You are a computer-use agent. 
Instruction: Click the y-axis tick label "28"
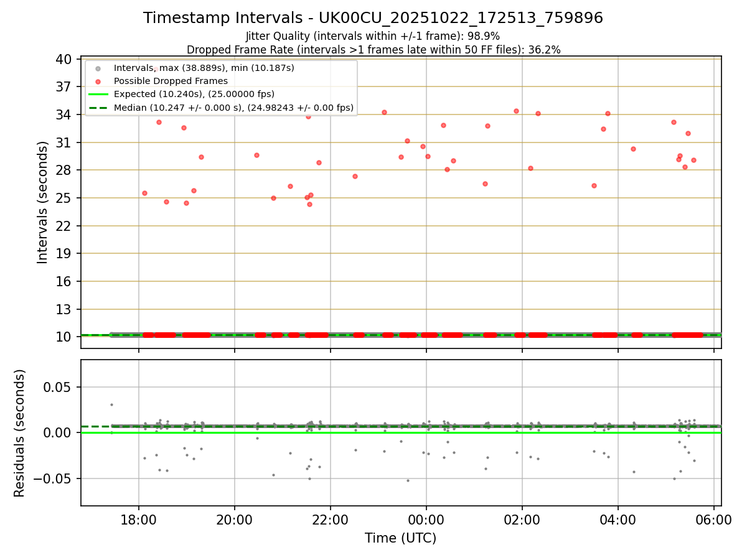tap(63, 170)
